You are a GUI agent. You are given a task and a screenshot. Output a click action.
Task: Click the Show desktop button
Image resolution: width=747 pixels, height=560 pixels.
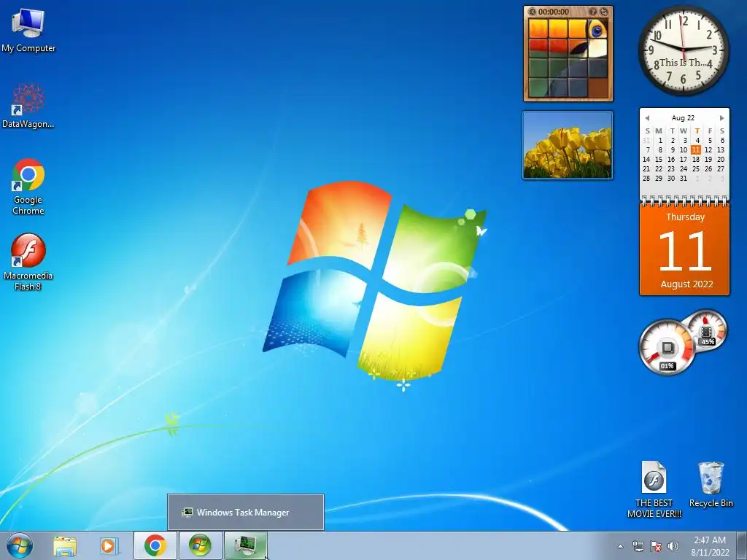[x=742, y=546]
